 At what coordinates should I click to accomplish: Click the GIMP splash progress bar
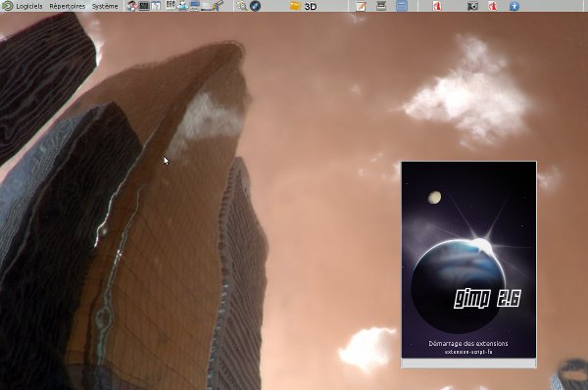point(468,363)
